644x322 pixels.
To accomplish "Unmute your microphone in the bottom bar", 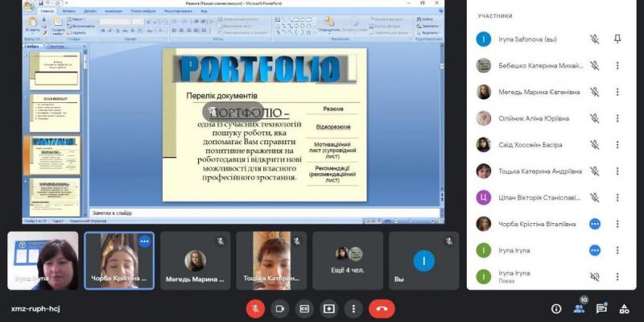I will point(256,308).
